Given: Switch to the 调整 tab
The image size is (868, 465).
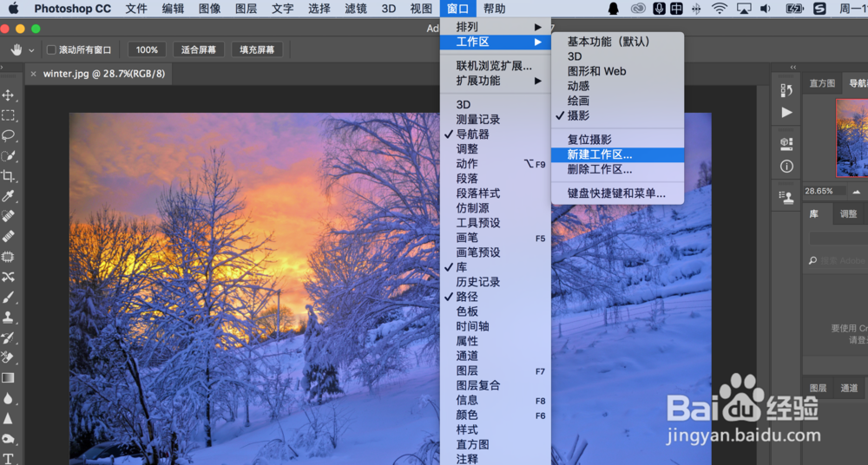Looking at the screenshot, I should (848, 213).
